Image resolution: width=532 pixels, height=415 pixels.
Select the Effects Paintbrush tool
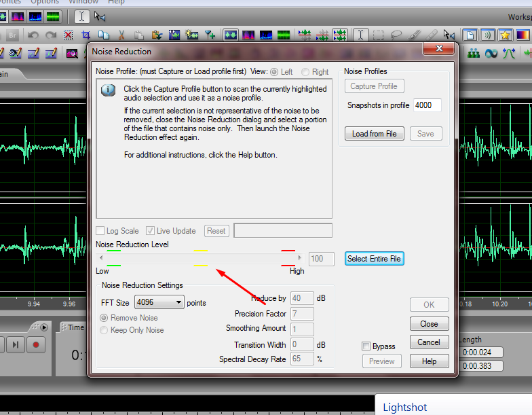(414, 35)
